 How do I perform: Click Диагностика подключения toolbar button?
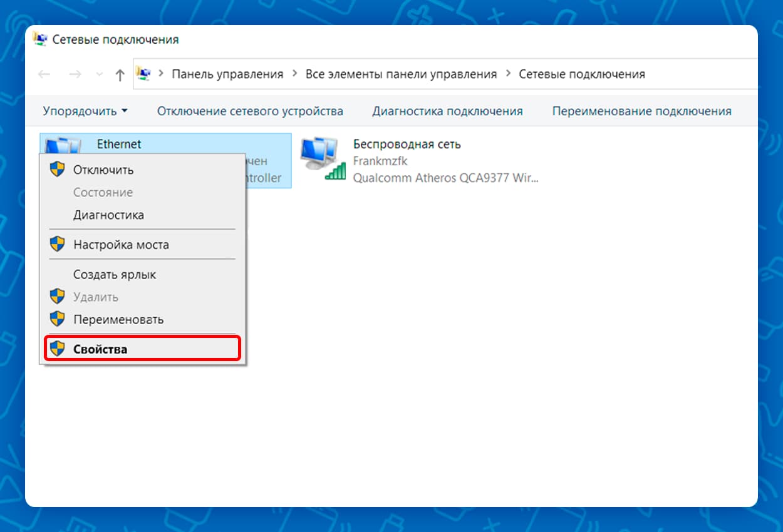(x=447, y=111)
